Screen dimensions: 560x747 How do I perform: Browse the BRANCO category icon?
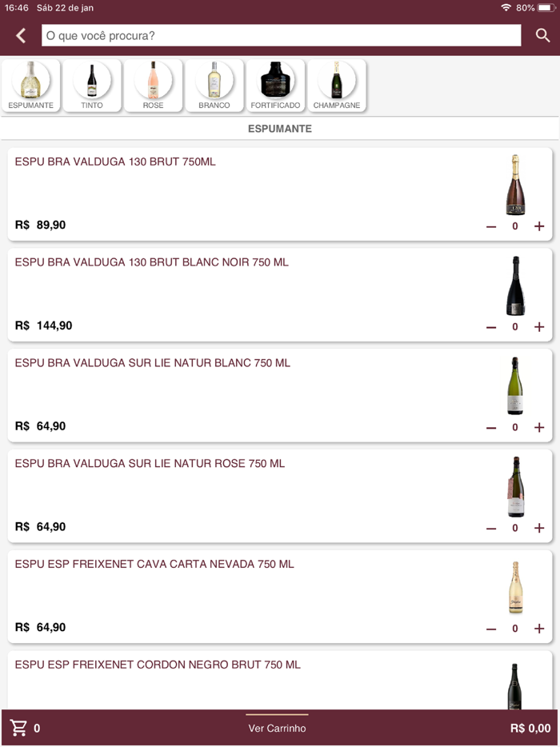(214, 85)
